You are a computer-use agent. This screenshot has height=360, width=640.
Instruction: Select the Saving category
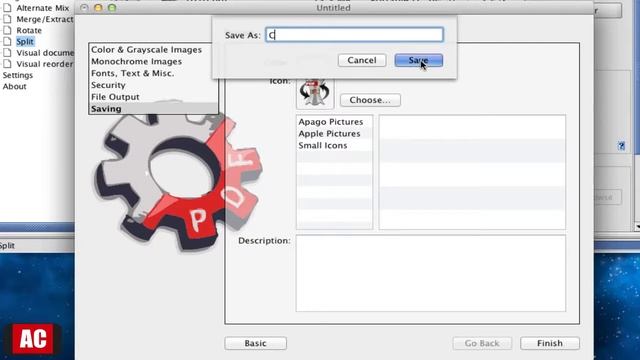[x=153, y=109]
